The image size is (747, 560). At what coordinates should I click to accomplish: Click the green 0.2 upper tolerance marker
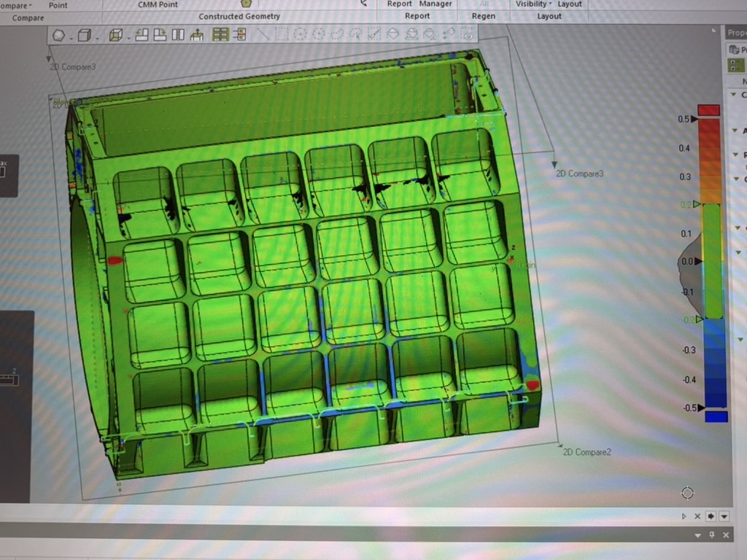(697, 204)
